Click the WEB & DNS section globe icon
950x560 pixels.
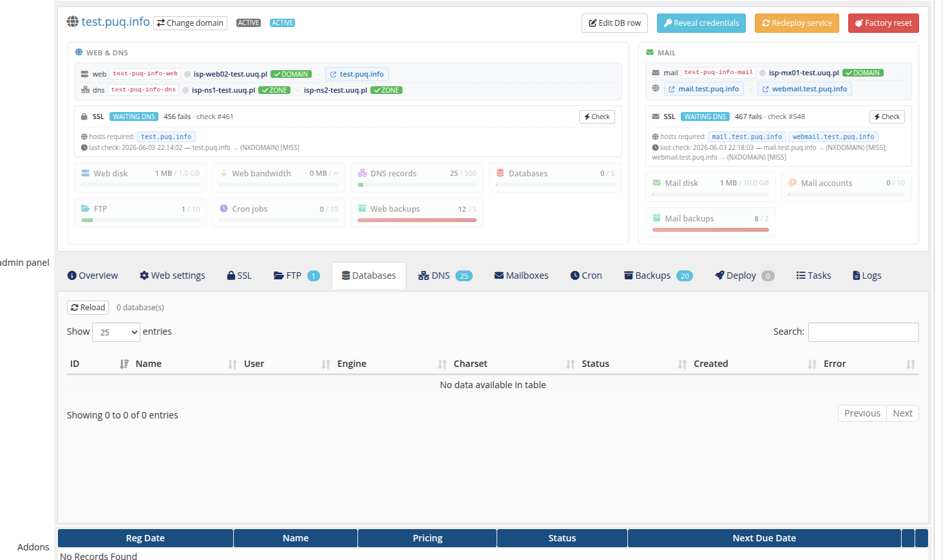(x=79, y=53)
